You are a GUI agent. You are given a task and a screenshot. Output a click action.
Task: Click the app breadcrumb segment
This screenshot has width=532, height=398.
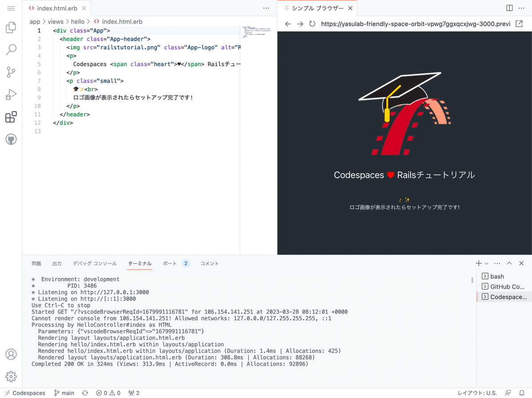point(35,22)
